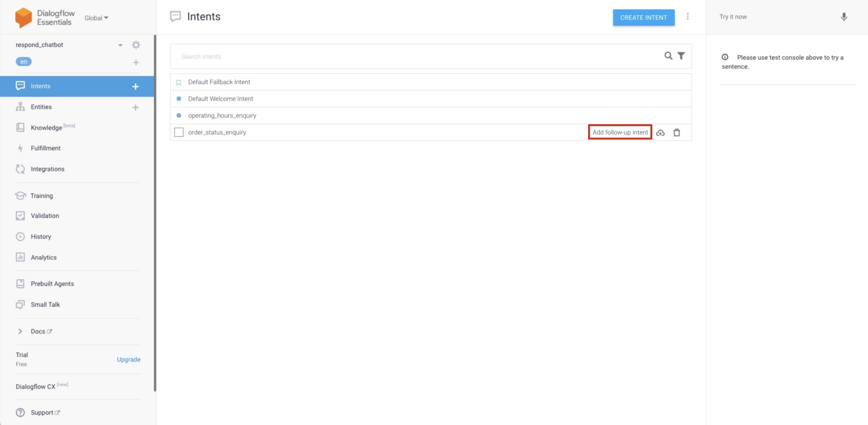This screenshot has height=425, width=868.
Task: Expand the Docs section chevron
Action: click(20, 331)
